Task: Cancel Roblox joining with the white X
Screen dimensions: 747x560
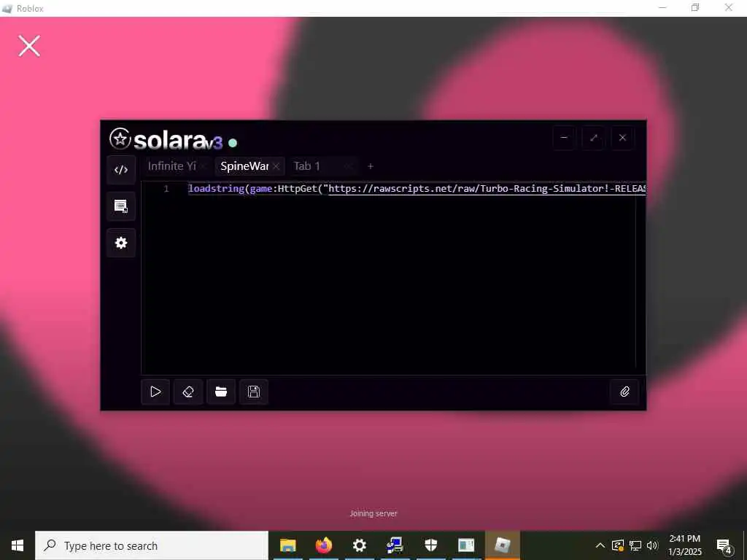Action: click(29, 46)
